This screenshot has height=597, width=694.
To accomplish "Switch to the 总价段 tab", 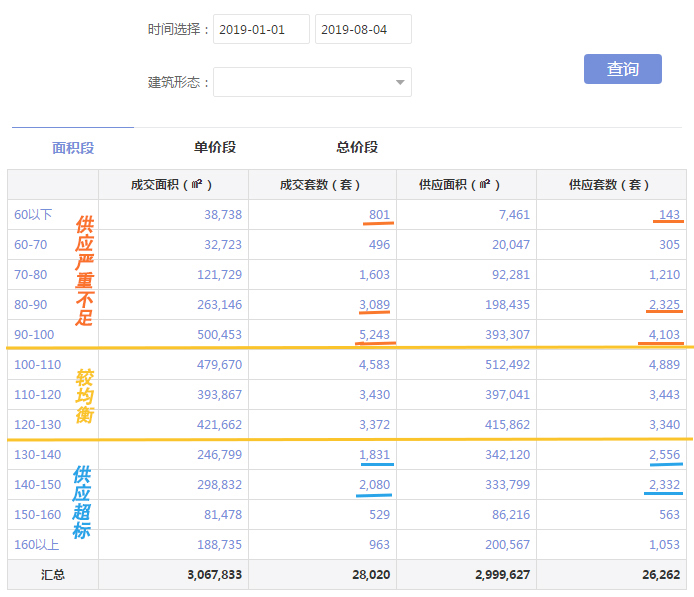I will pos(357,147).
